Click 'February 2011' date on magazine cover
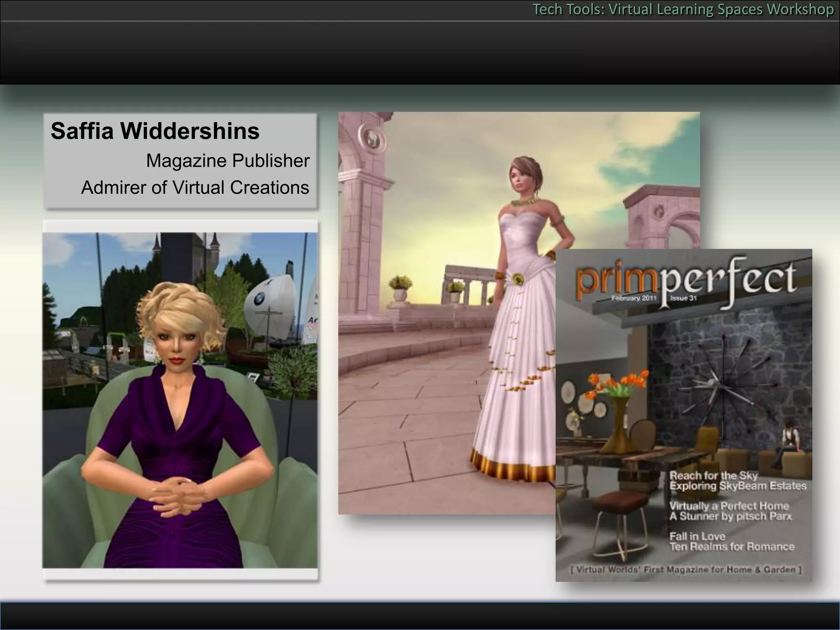This screenshot has width=840, height=630. point(634,298)
